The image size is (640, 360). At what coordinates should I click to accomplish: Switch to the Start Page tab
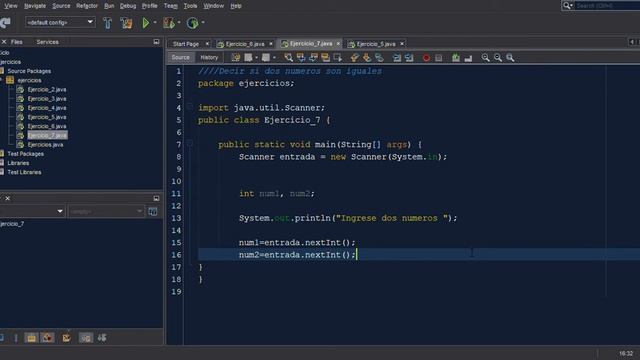point(186,44)
